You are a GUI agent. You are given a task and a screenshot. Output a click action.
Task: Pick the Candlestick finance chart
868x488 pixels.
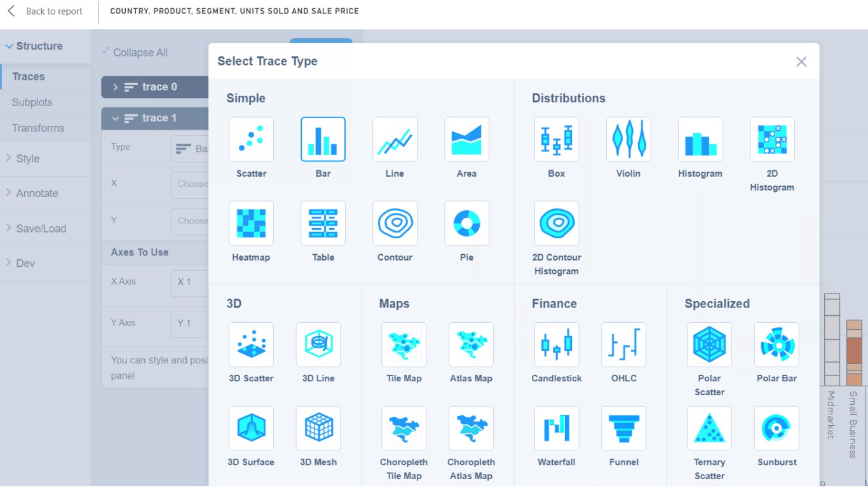(x=557, y=344)
